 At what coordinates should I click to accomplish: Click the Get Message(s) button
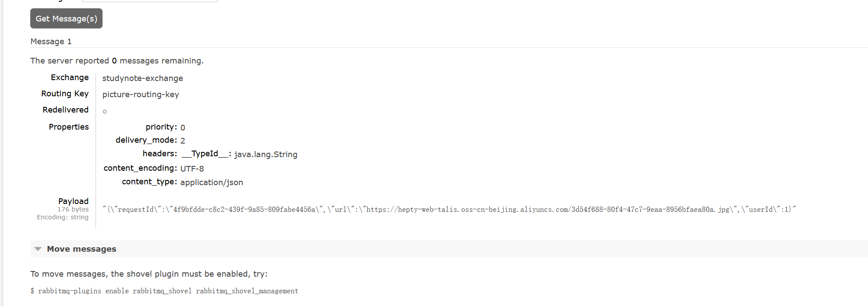point(66,18)
